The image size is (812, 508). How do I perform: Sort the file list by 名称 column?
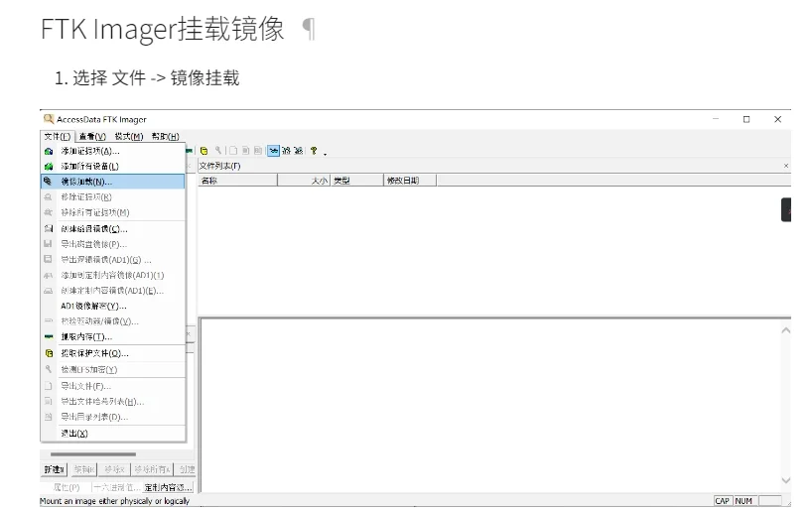pyautogui.click(x=237, y=181)
